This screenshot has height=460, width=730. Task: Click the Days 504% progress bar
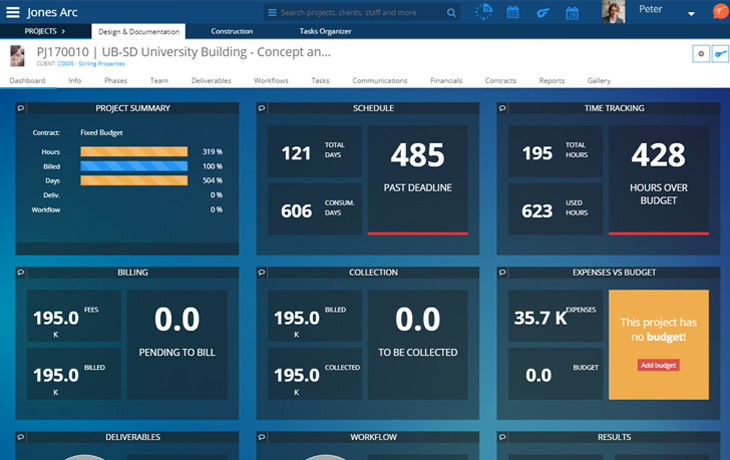[134, 181]
